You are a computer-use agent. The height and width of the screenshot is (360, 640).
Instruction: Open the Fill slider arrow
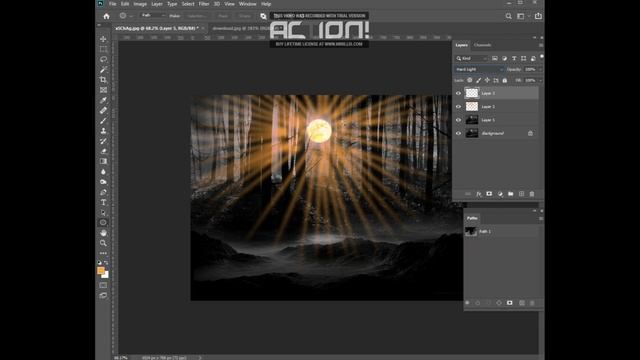coord(540,80)
